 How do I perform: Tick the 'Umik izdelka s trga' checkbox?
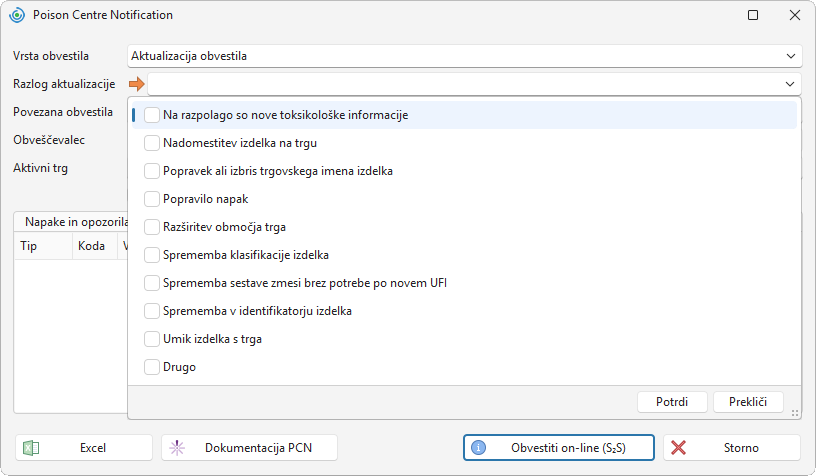tap(152, 339)
